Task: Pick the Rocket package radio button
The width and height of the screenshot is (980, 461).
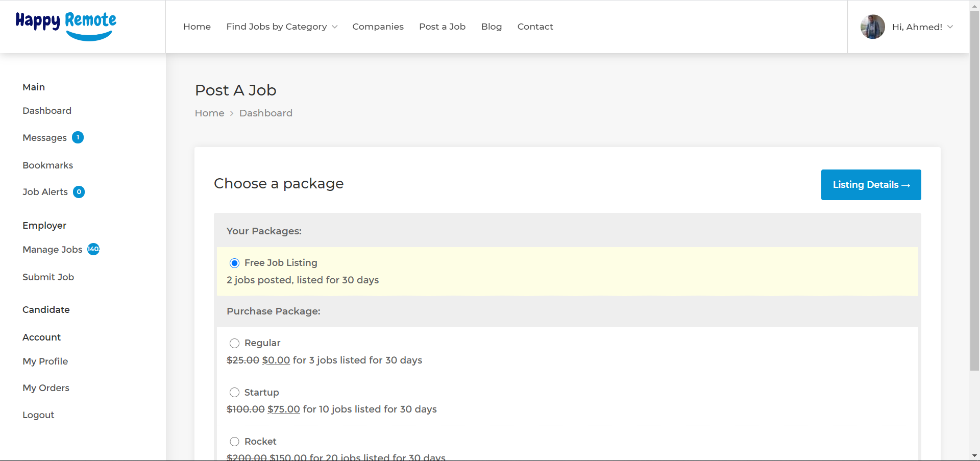Action: [234, 442]
